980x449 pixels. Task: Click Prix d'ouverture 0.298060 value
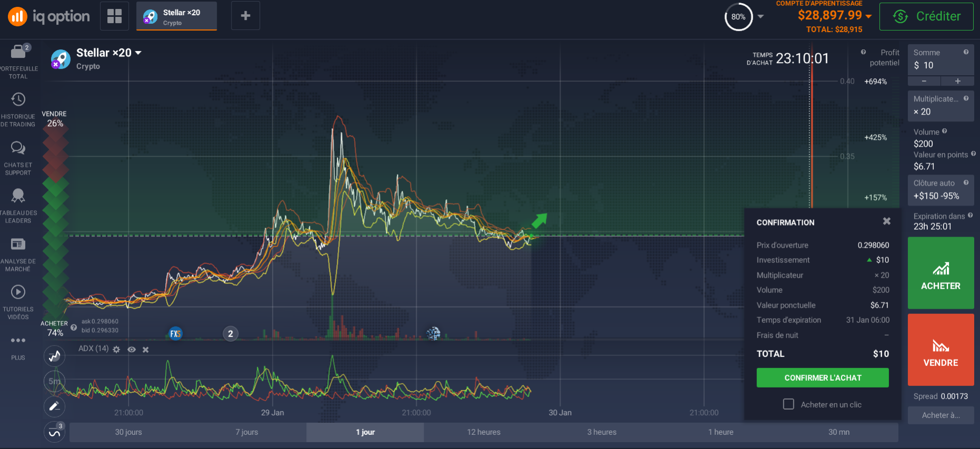(873, 245)
